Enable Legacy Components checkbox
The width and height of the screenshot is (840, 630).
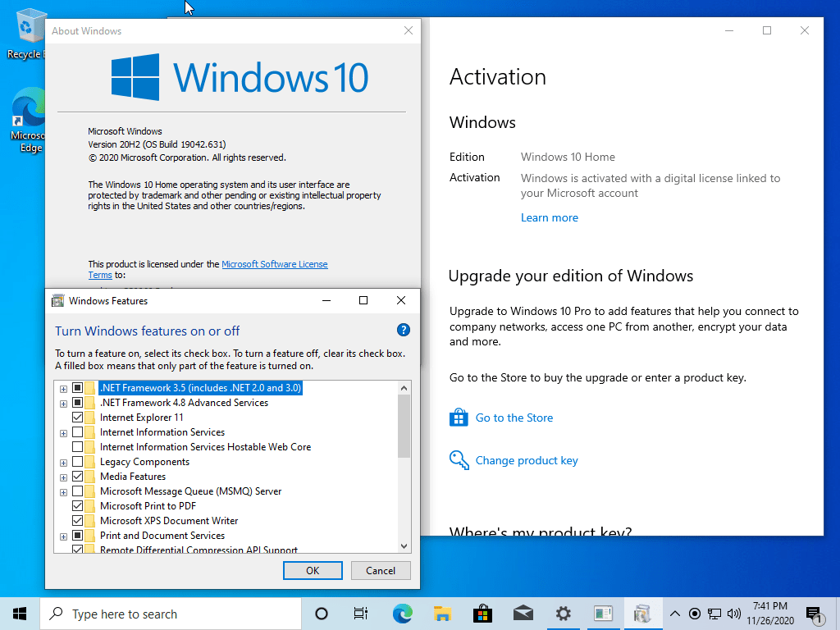point(78,461)
